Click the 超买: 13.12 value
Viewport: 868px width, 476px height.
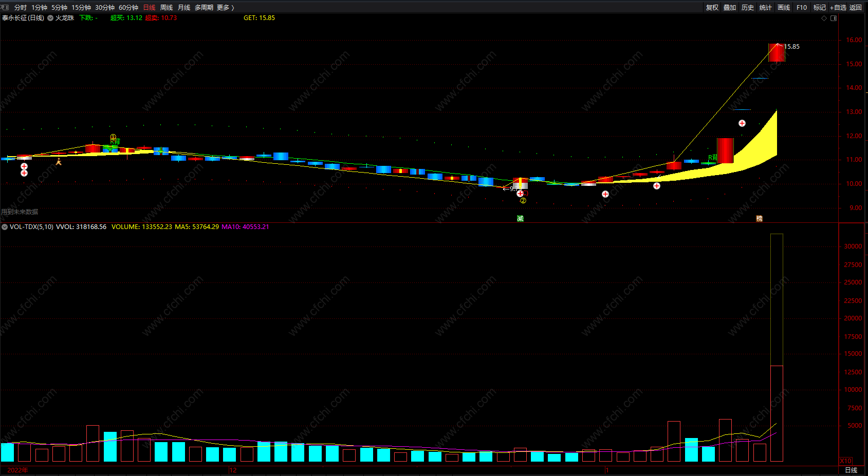pos(126,18)
